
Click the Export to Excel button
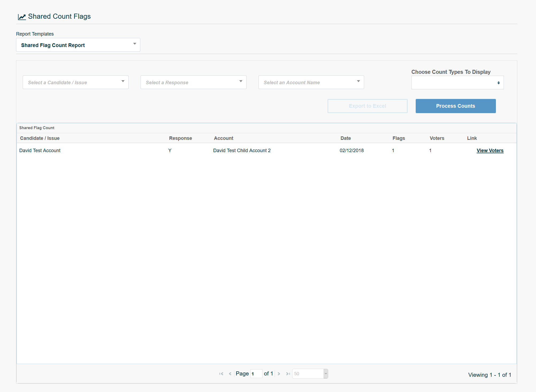(x=367, y=106)
